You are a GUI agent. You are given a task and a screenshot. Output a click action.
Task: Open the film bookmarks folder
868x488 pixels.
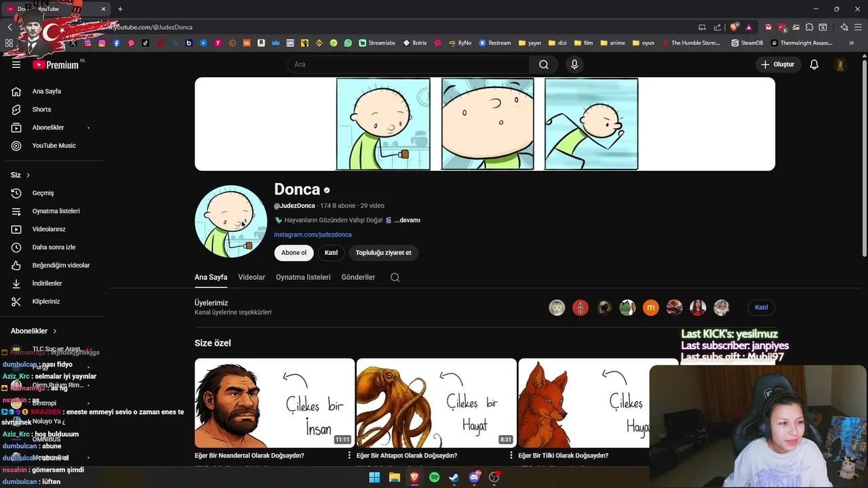(x=583, y=43)
